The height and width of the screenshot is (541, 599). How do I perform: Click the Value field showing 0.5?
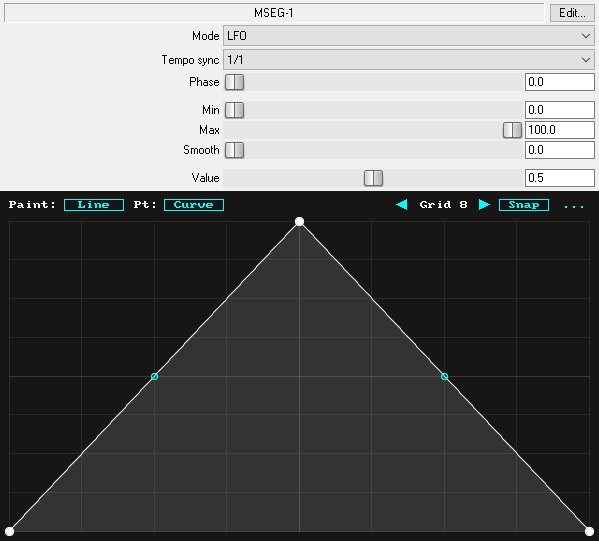pyautogui.click(x=560, y=178)
